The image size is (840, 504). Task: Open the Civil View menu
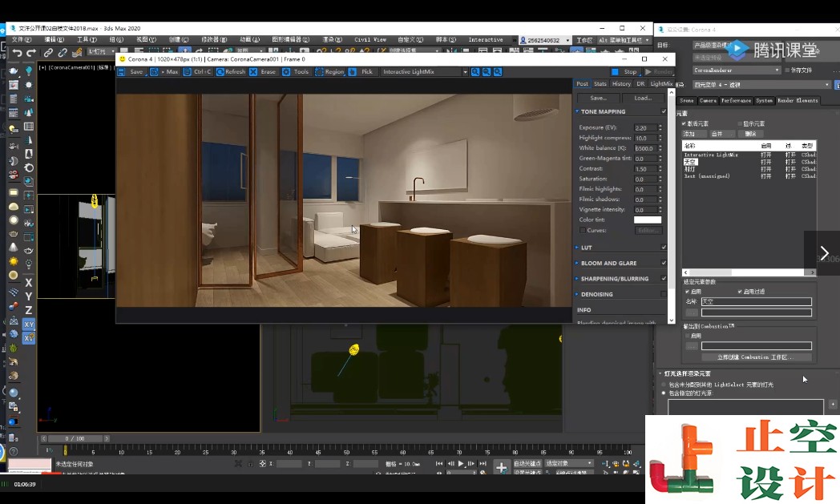(370, 39)
